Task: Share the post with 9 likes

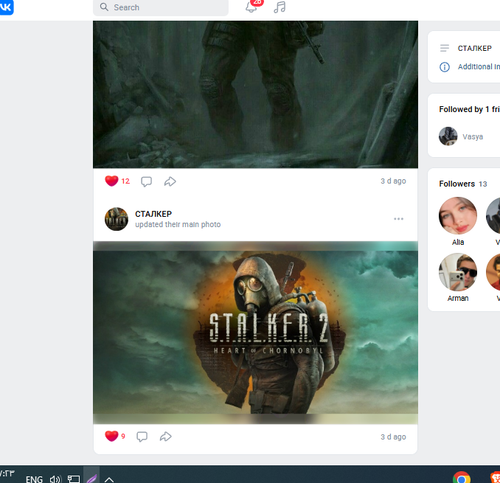Action: [166, 436]
